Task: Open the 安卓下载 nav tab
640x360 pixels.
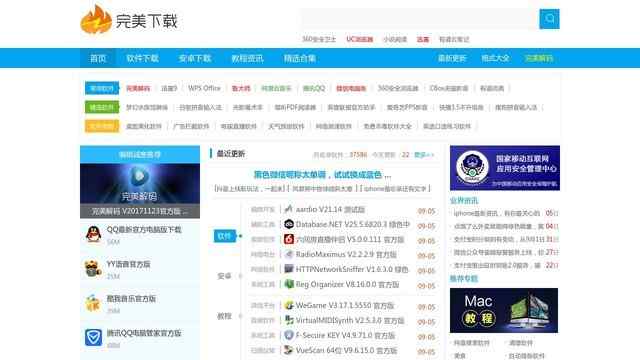Action: pyautogui.click(x=195, y=58)
